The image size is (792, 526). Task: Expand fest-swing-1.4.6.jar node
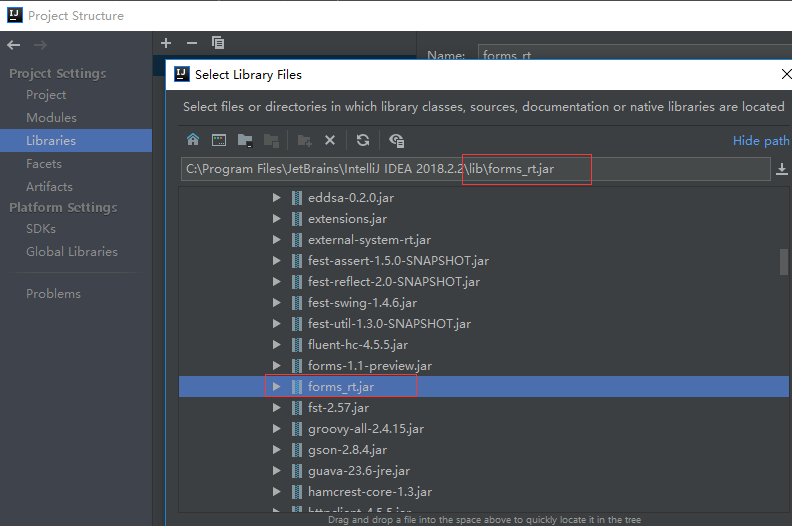(276, 303)
